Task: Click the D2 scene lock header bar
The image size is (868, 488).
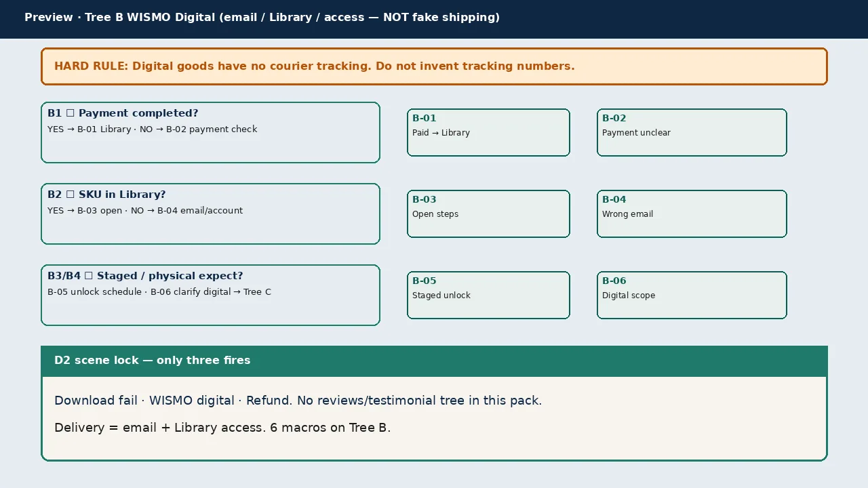Action: tap(434, 361)
